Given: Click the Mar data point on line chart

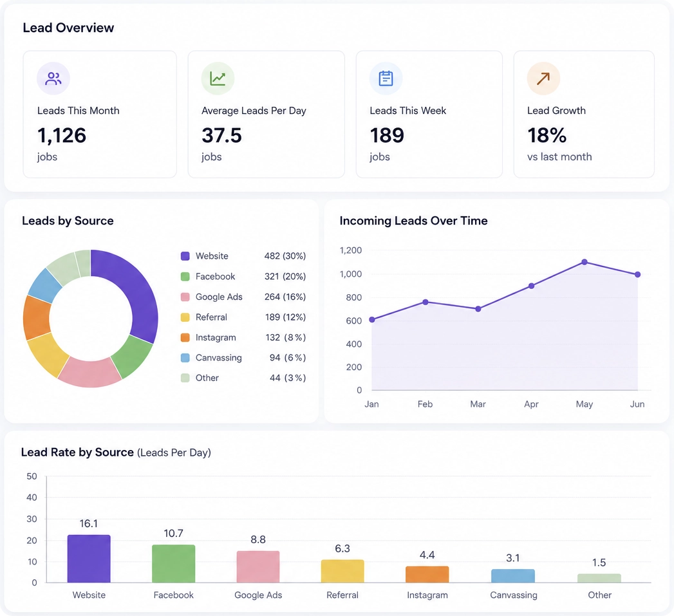Looking at the screenshot, I should pos(478,309).
